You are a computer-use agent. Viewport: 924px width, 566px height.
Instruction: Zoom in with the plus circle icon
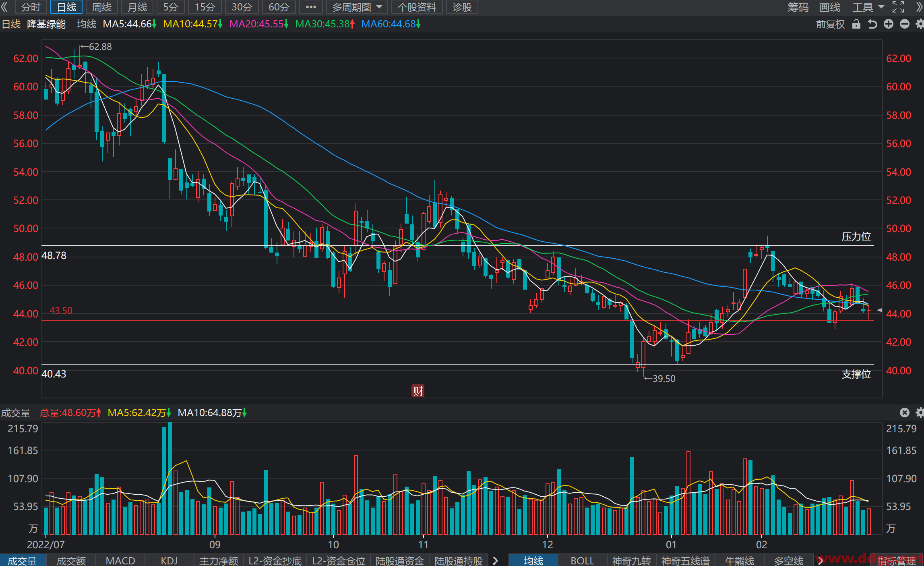pos(888,24)
